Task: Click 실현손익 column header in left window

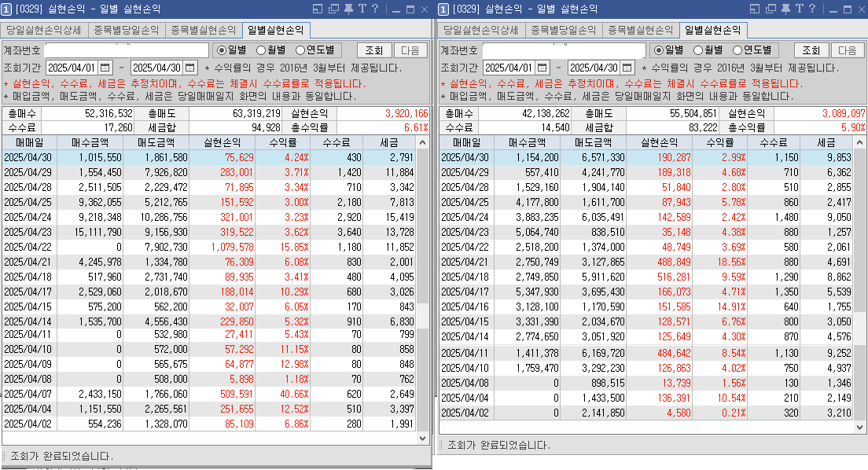Action: [x=222, y=143]
